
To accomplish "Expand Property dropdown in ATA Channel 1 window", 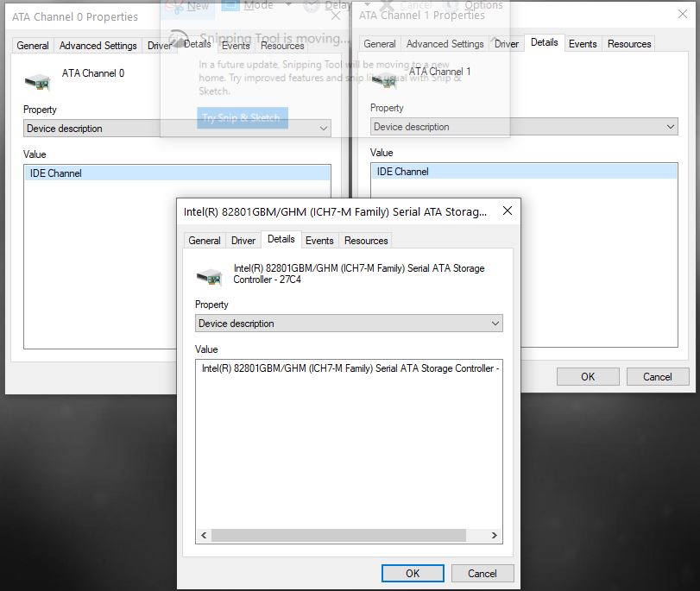I will (x=524, y=127).
